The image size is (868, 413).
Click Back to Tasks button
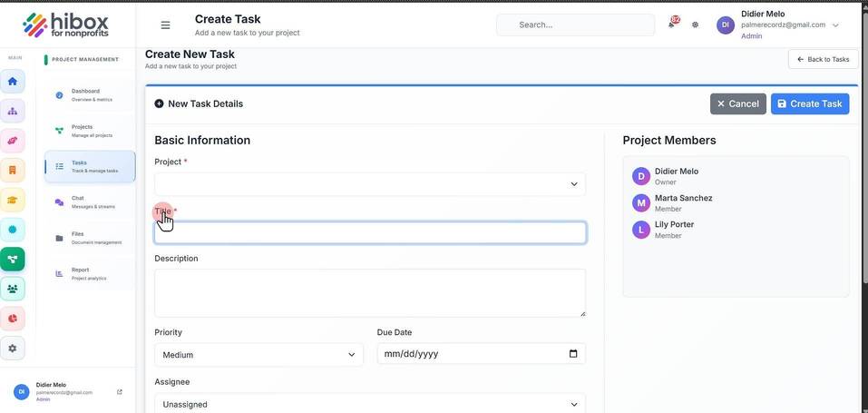tap(824, 59)
